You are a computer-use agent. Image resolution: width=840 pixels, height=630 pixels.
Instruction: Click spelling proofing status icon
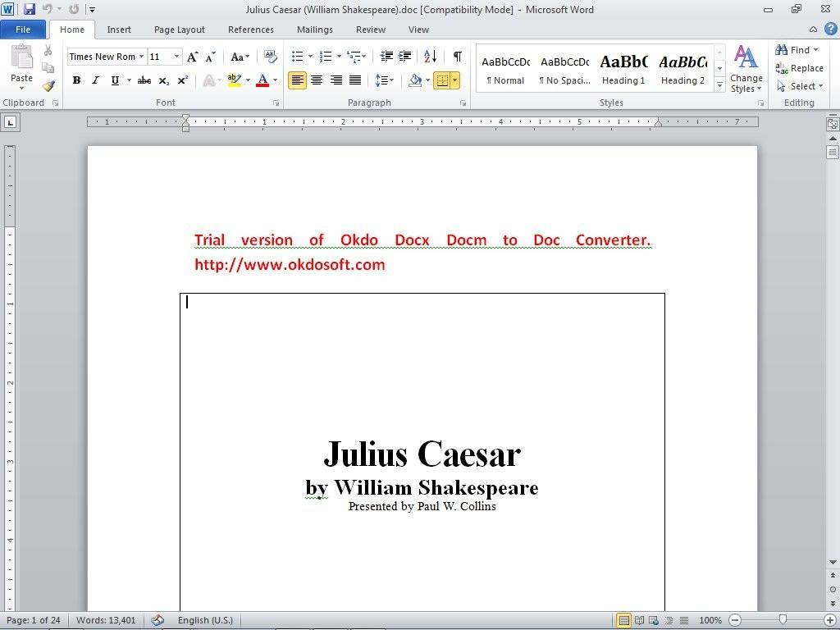pos(157,620)
